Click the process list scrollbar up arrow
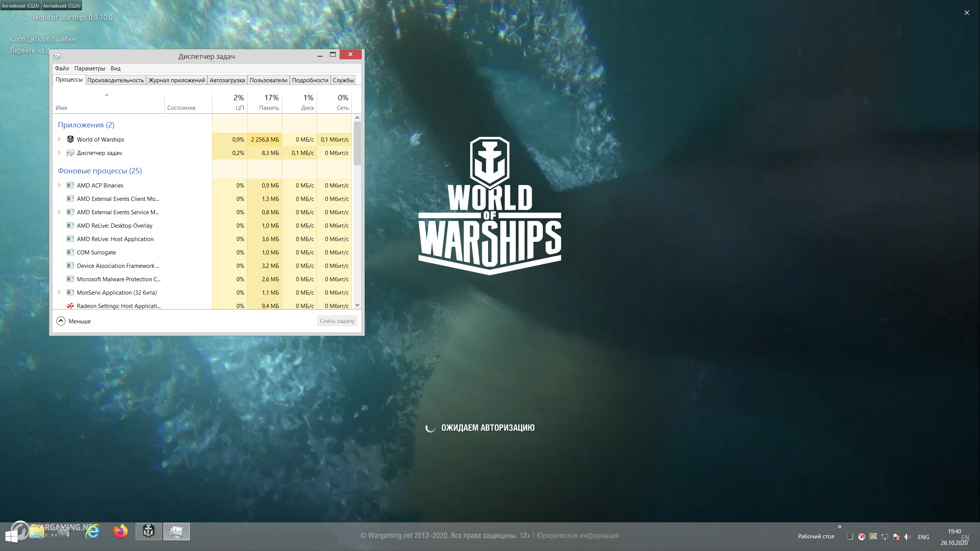980x551 pixels. pos(357,117)
